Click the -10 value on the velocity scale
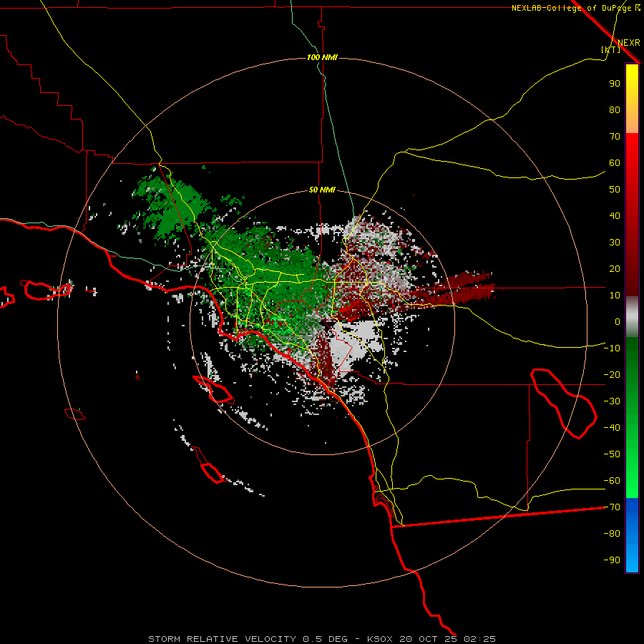Image resolution: width=644 pixels, height=644 pixels. (x=612, y=348)
